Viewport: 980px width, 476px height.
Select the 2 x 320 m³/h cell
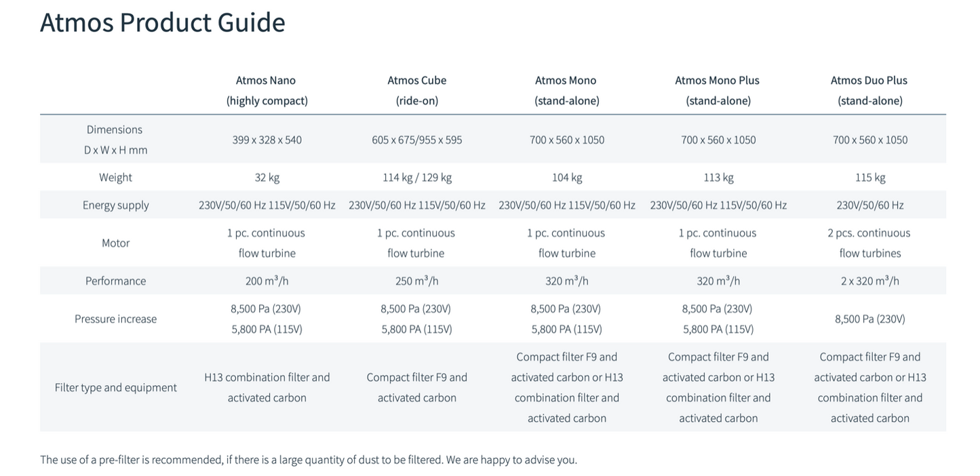point(869,281)
